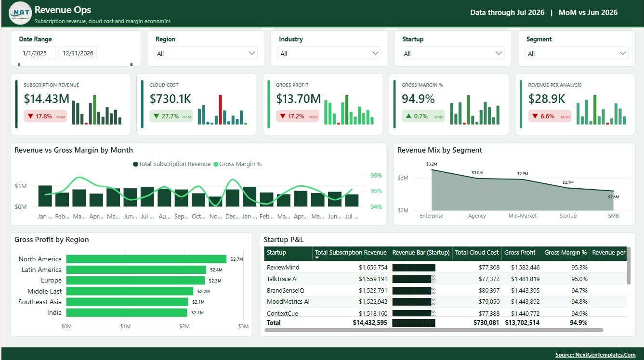
Task: Open the Segment filter dropdown
Action: (577, 53)
